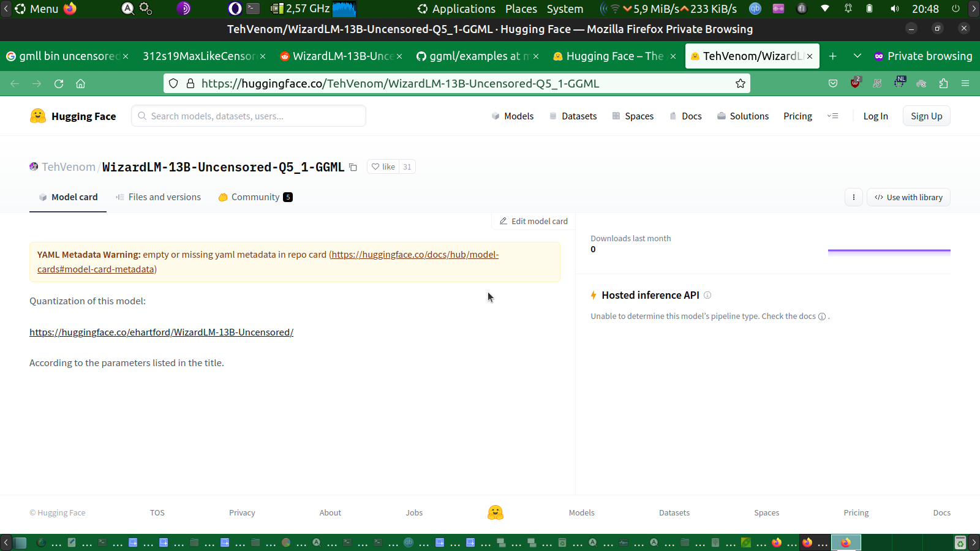Open the Places menu in the panel
The image size is (980, 551).
521,9
